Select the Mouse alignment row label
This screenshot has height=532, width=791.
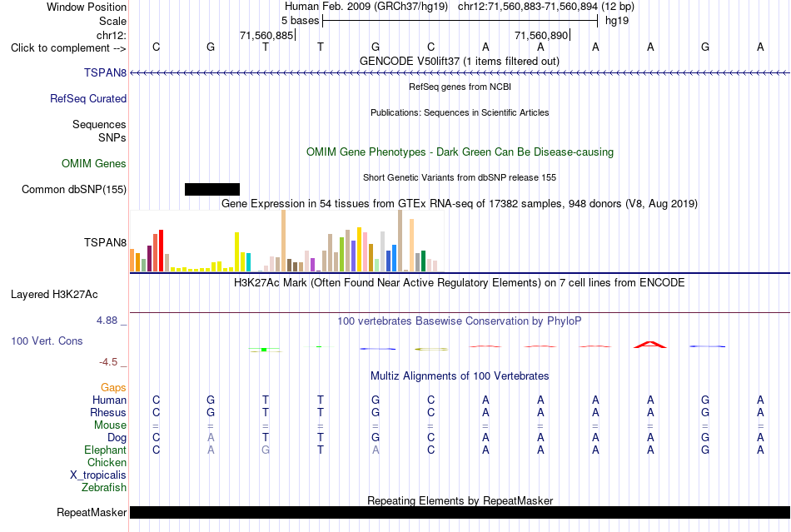click(x=110, y=425)
